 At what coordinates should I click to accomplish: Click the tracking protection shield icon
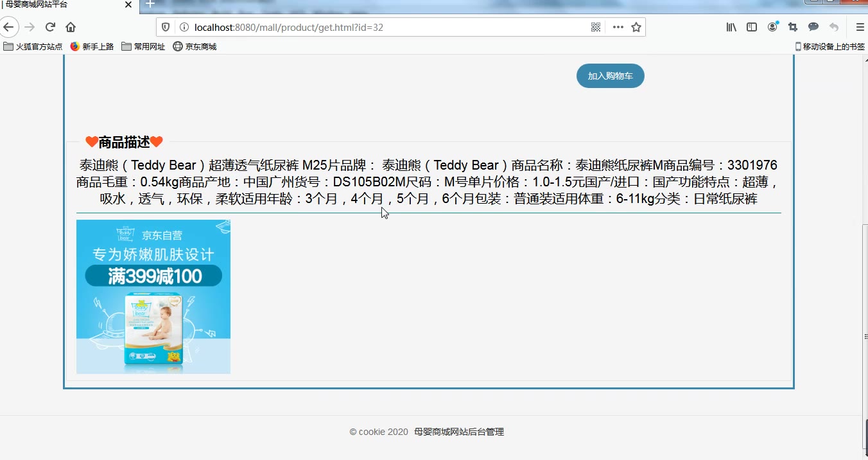point(166,27)
